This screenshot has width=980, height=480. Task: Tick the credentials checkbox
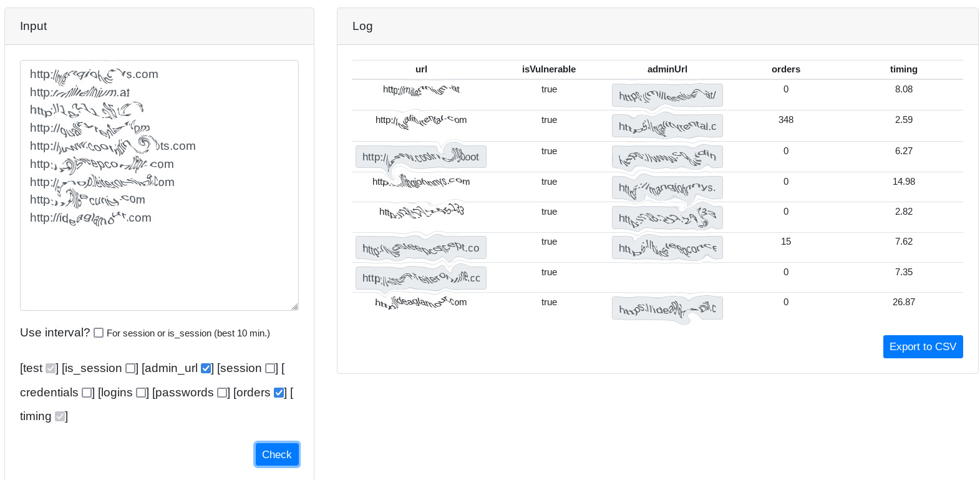click(x=87, y=393)
